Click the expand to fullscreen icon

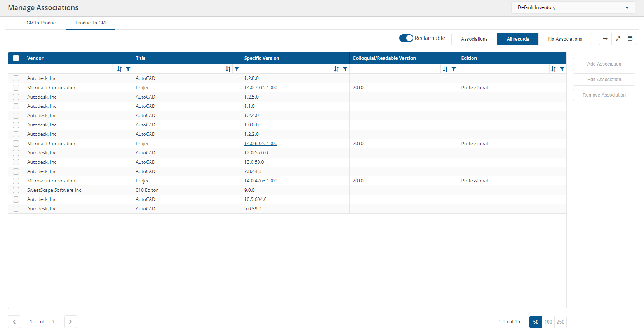[x=618, y=39]
